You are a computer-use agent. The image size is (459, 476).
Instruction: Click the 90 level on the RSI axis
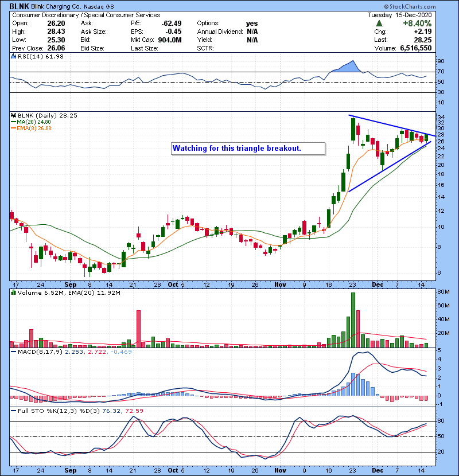(x=441, y=61)
